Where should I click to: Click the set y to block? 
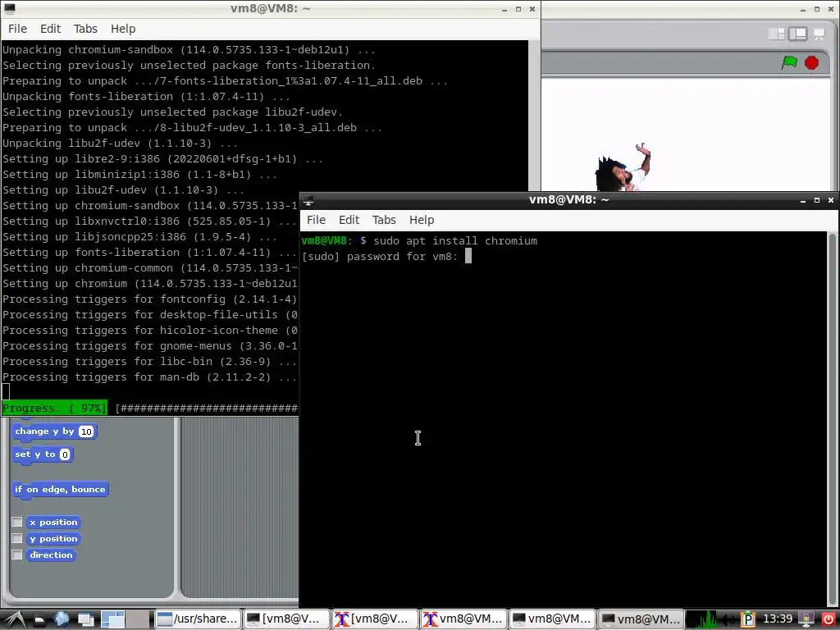pos(43,454)
